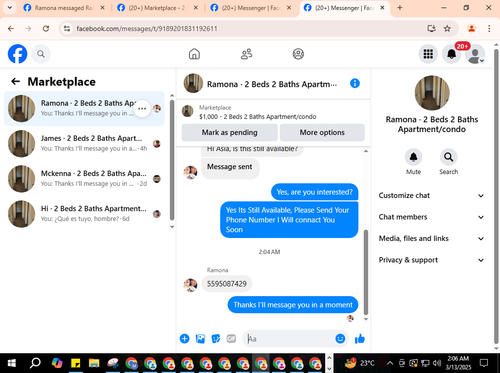
Task: Go back using Marketplace back arrow
Action: tap(15, 81)
